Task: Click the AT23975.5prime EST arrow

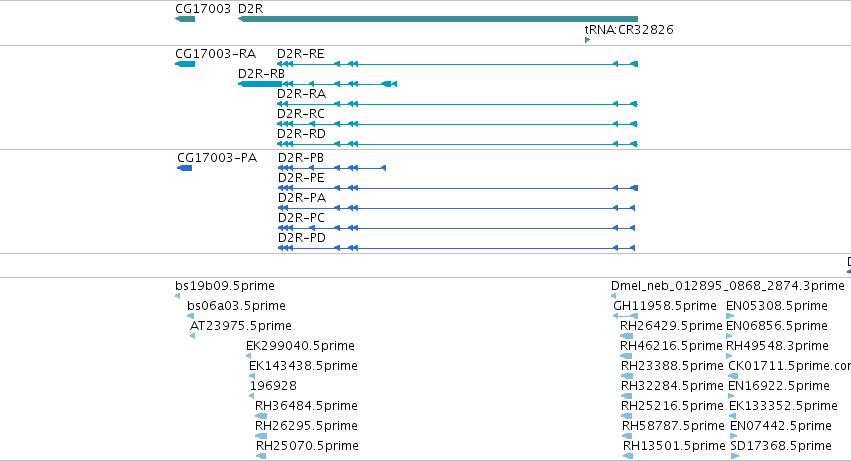Action: [193, 336]
